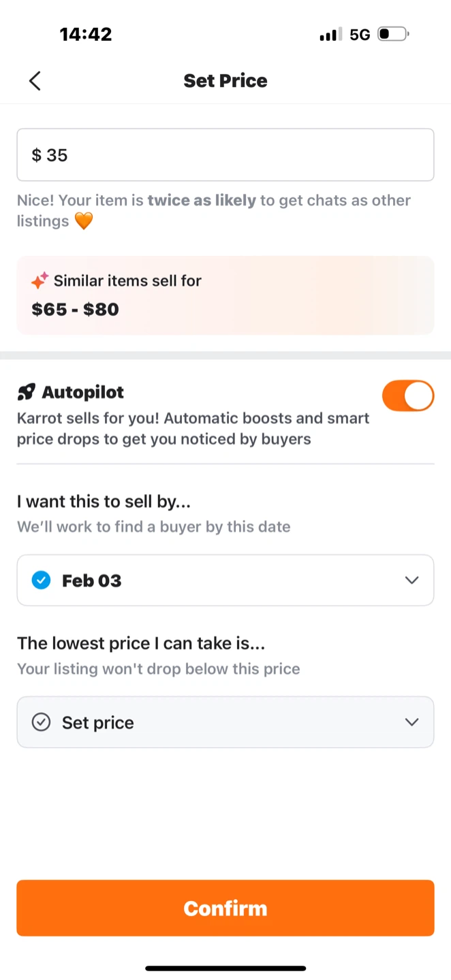Tap the chevron on the Set price field
This screenshot has height=980, width=451.
(411, 722)
